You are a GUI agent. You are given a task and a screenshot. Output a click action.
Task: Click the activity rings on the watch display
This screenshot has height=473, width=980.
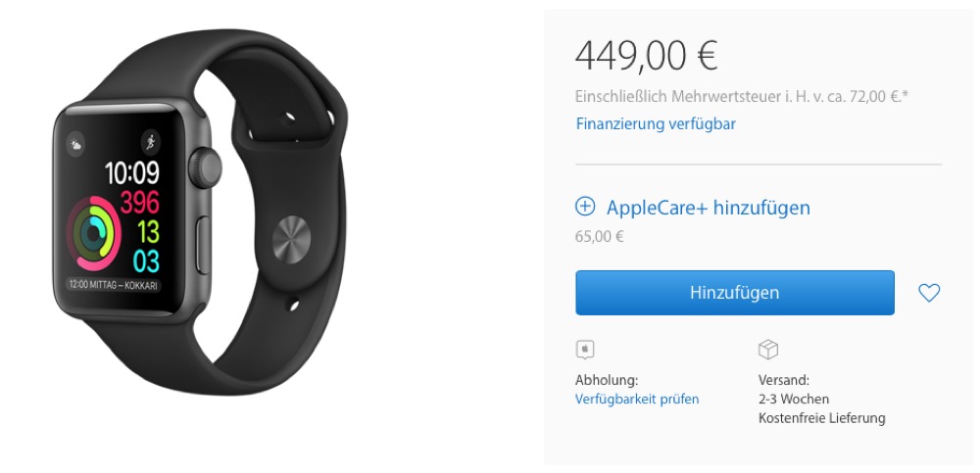point(94,234)
